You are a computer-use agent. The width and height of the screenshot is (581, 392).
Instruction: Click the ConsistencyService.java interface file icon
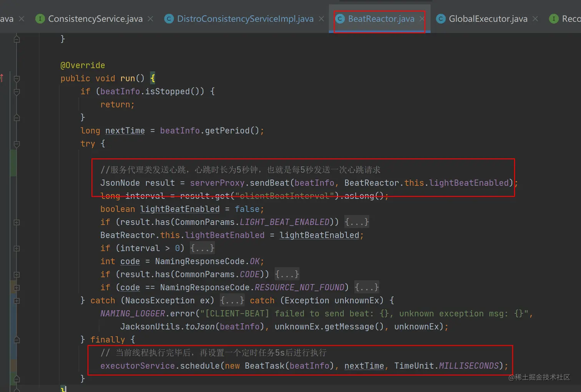40,18
